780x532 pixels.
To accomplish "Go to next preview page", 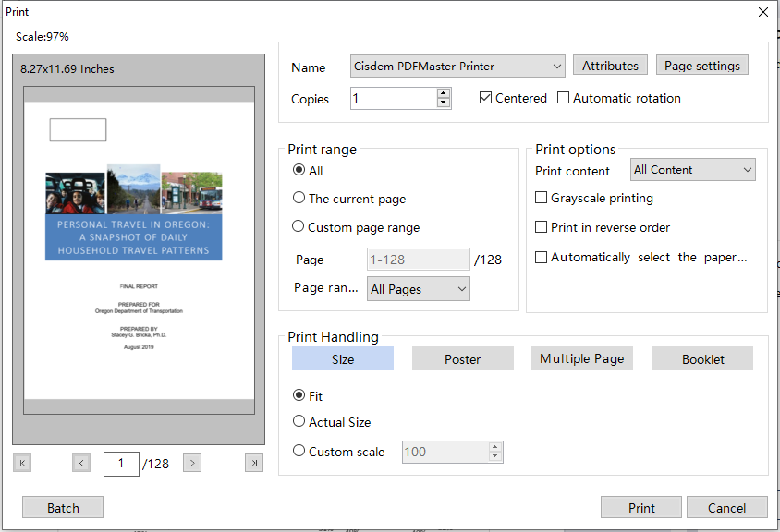I will [x=192, y=463].
